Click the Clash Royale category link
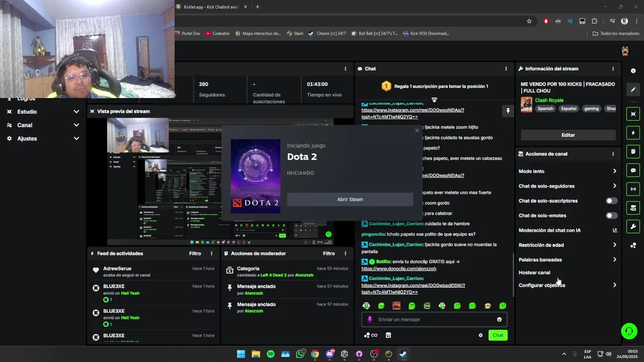Screen dimensions: 644x362 click(x=549, y=101)
